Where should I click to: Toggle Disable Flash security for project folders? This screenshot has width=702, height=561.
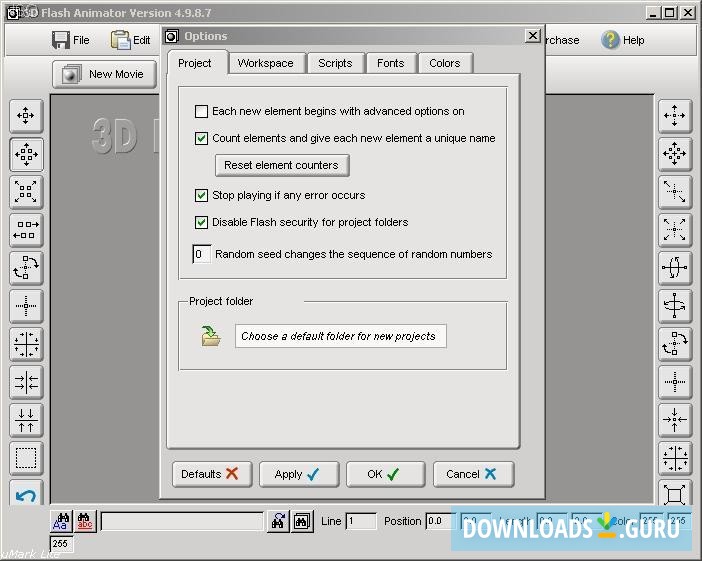tap(201, 223)
